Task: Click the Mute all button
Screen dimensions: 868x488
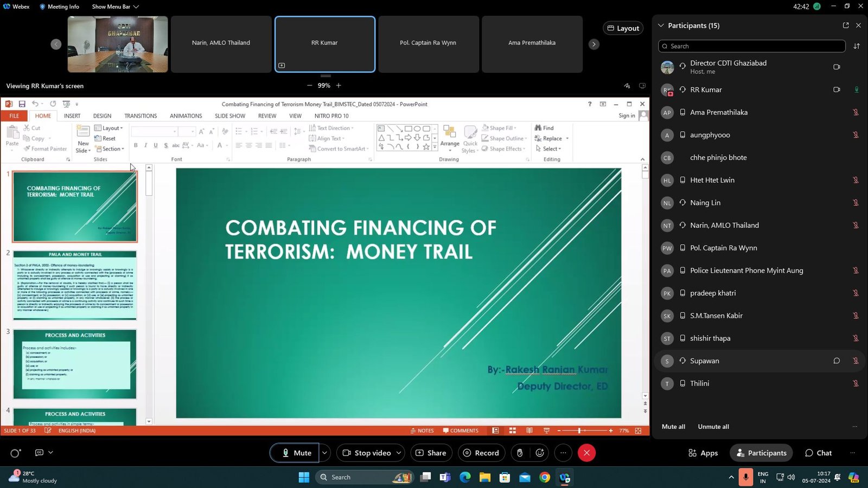Action: tap(673, 427)
